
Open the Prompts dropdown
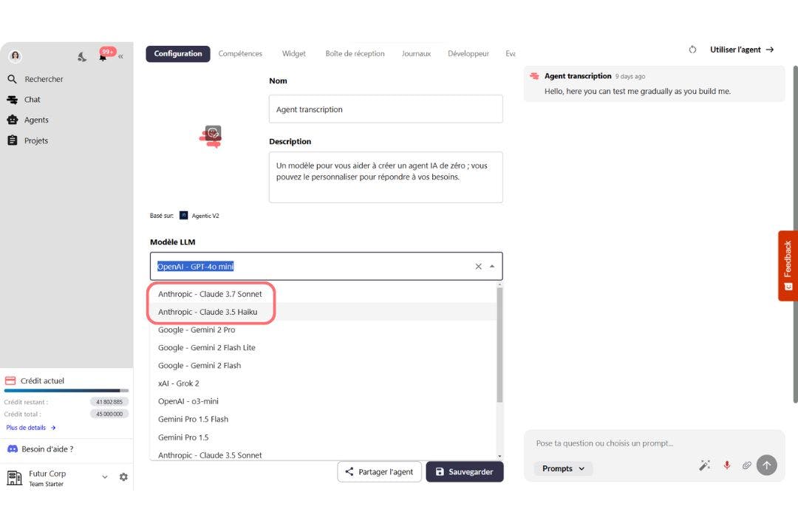click(x=563, y=468)
